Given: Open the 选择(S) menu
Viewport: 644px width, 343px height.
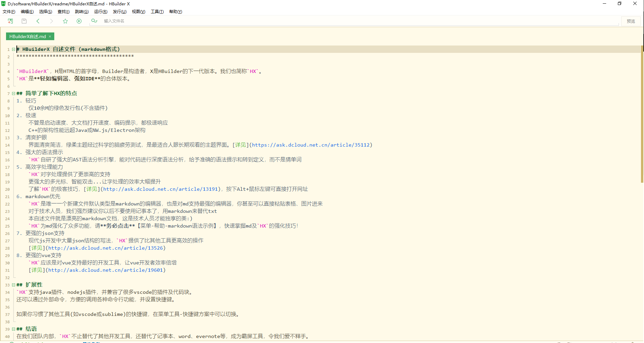Looking at the screenshot, I should (46, 12).
